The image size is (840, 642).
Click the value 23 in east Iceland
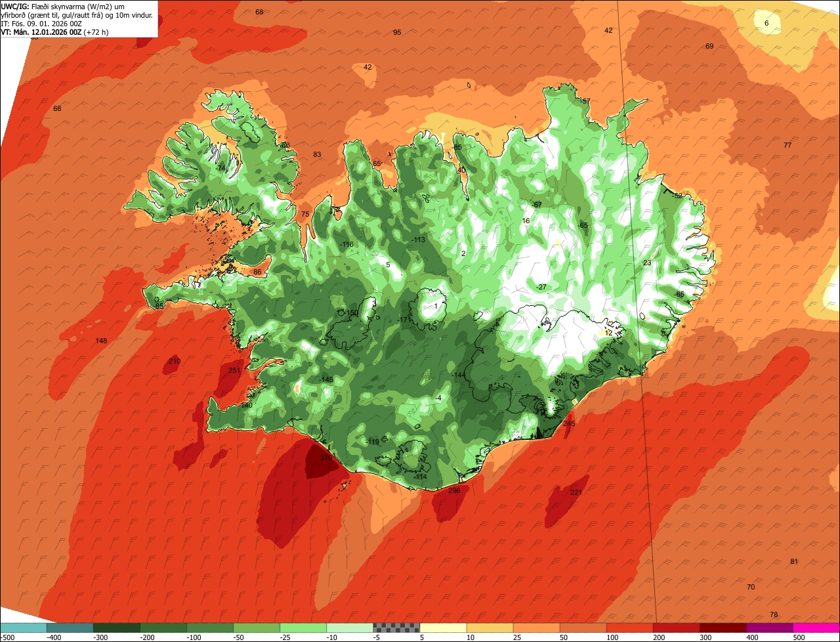click(647, 263)
